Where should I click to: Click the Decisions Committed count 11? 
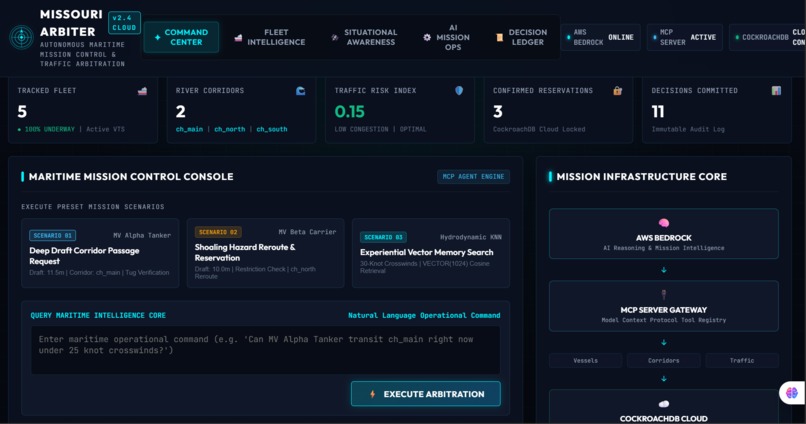pyautogui.click(x=658, y=112)
